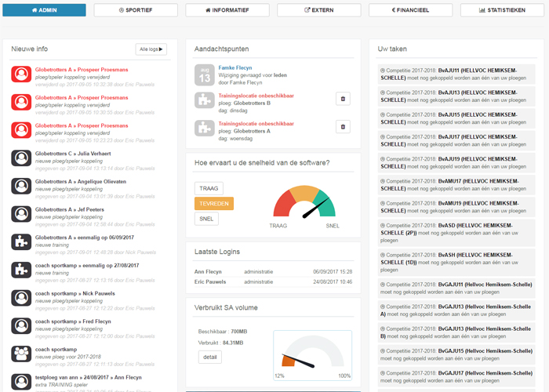549x392 pixels.
Task: Click user icon beside Jef Peeters entry
Action: click(21, 214)
